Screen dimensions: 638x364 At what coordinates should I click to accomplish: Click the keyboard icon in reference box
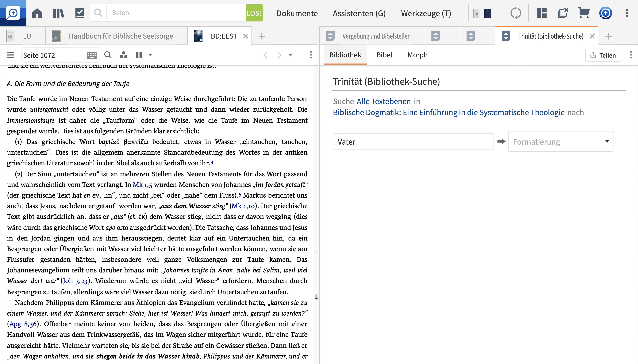[92, 55]
